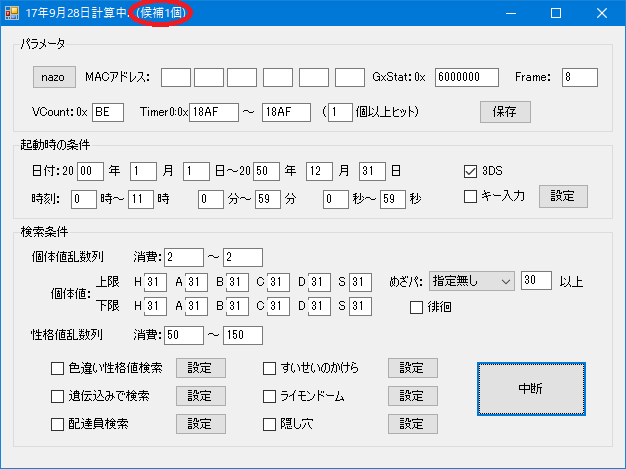Click lower limit D IV field
This screenshot has width=626, height=469.
pyautogui.click(x=319, y=307)
